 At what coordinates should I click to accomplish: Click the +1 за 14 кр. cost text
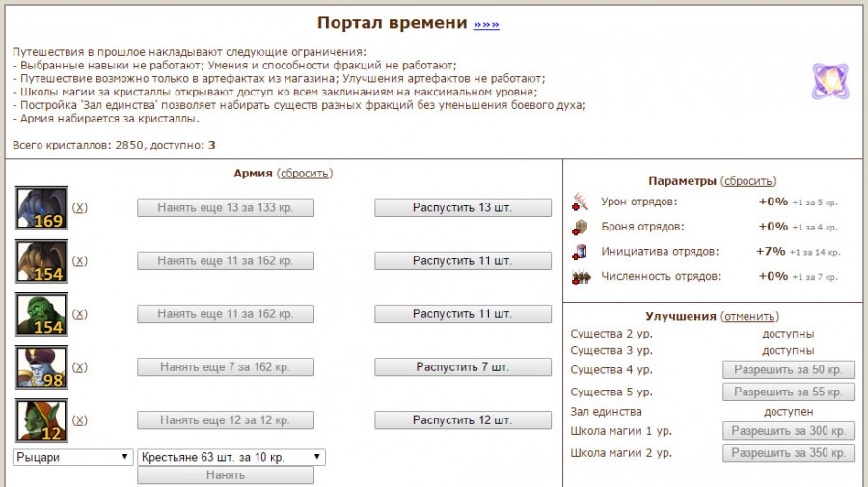(x=815, y=252)
